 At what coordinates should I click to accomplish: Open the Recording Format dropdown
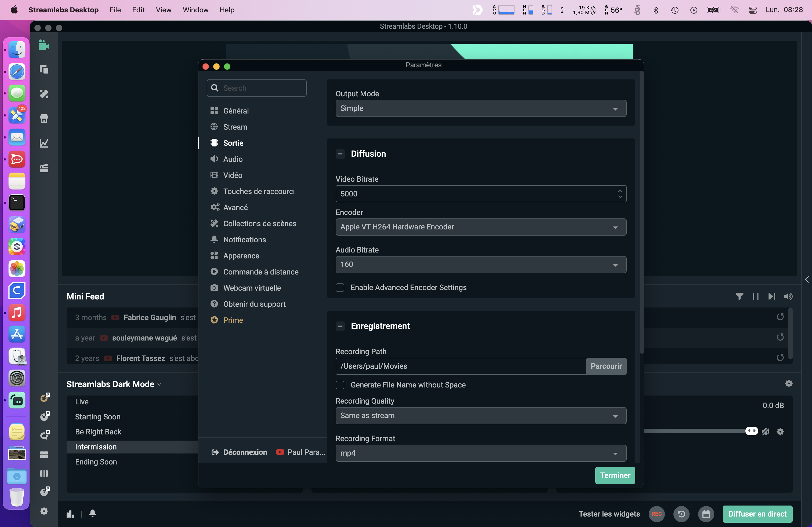(x=481, y=453)
